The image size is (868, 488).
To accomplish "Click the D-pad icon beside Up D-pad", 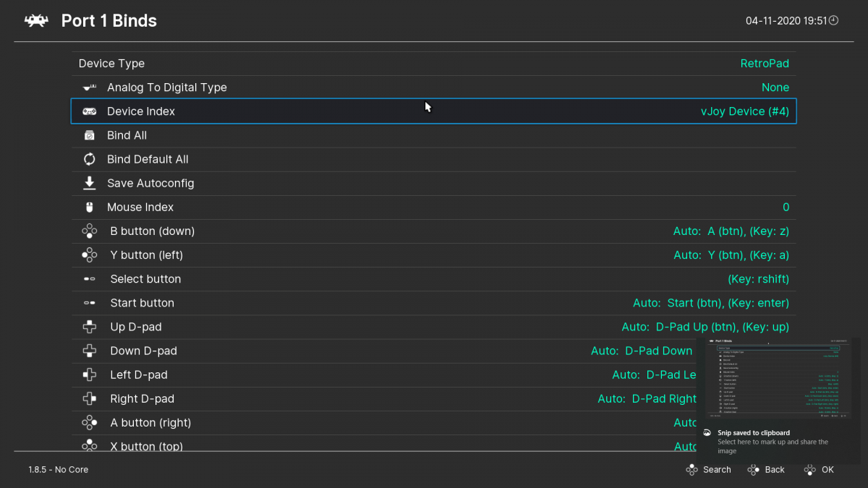I will coord(89,326).
